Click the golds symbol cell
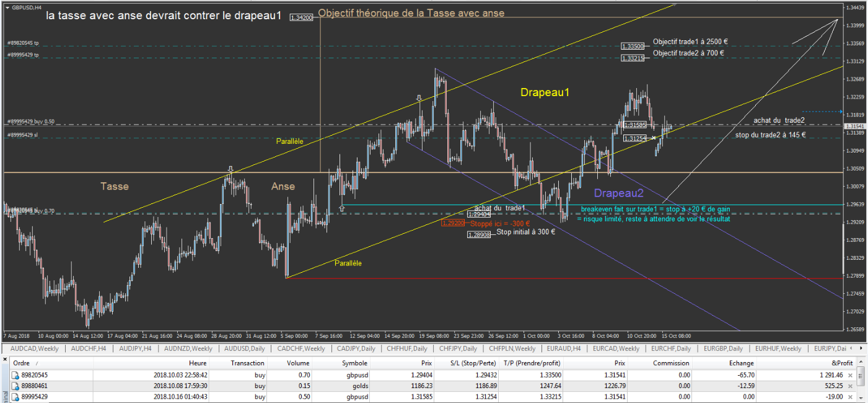Screen dimensions: 868x403 (x=359, y=386)
